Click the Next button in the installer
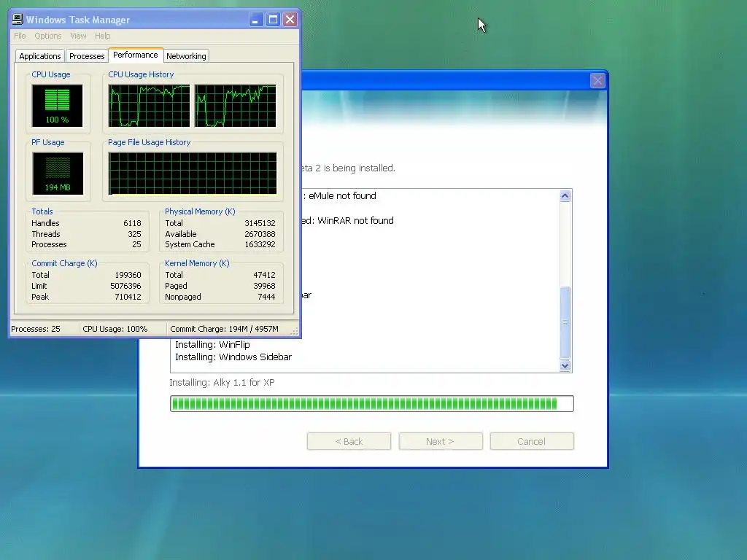The height and width of the screenshot is (560, 747). [440, 441]
